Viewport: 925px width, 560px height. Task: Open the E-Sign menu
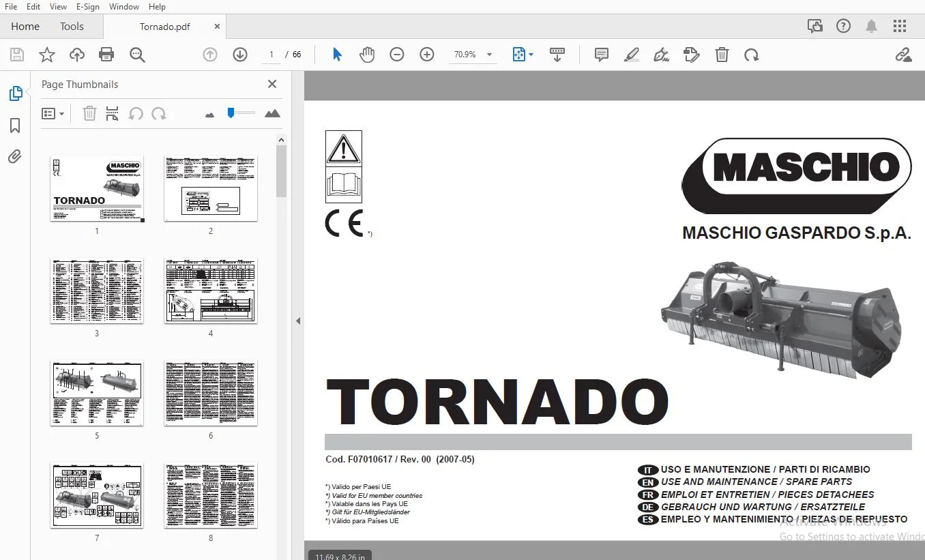88,7
